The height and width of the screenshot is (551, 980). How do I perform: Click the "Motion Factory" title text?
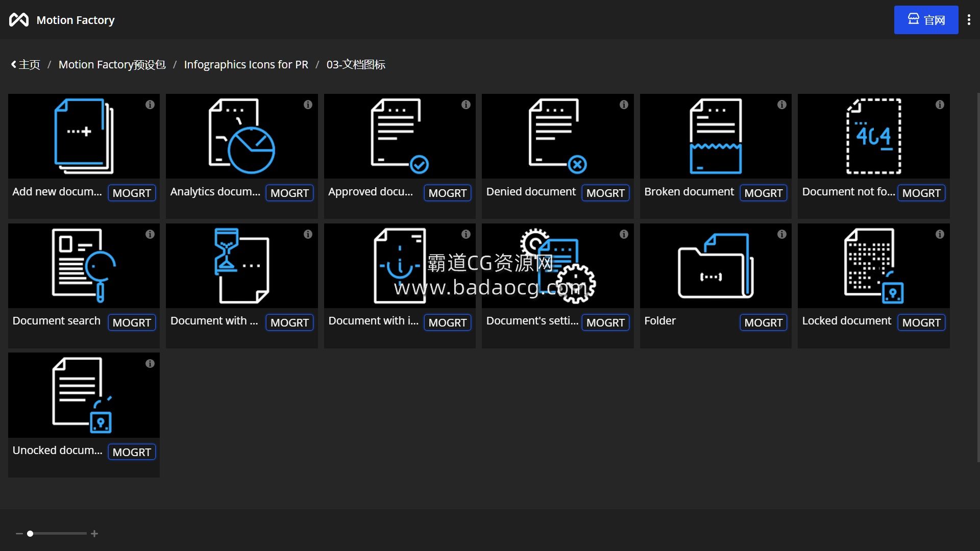click(76, 20)
